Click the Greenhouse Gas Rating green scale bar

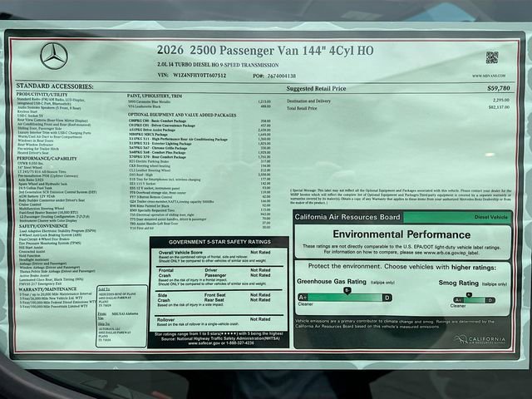(345, 298)
